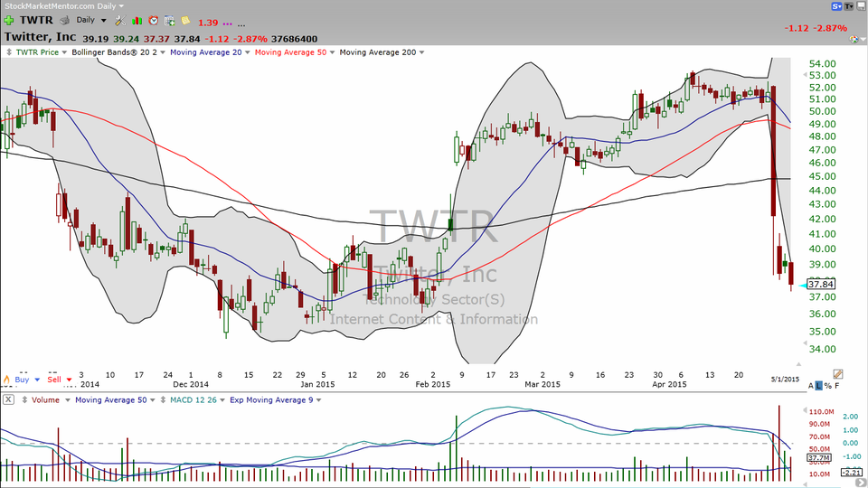Viewport: 868px width, 488px height.
Task: Click the gray T dropdown icon
Action: (x=849, y=6)
